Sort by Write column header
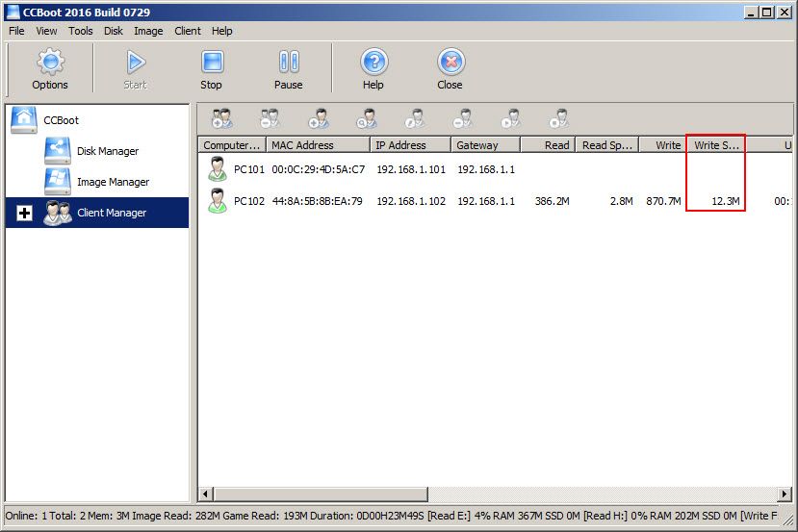 pos(663,145)
